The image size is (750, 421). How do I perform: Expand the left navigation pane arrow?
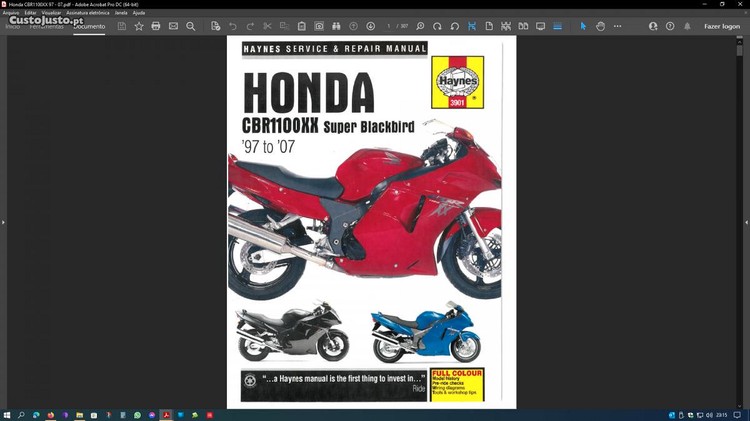tap(4, 222)
